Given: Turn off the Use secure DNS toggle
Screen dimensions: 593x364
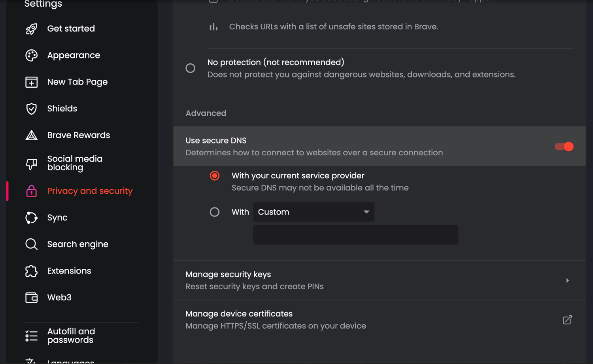Looking at the screenshot, I should tap(564, 147).
